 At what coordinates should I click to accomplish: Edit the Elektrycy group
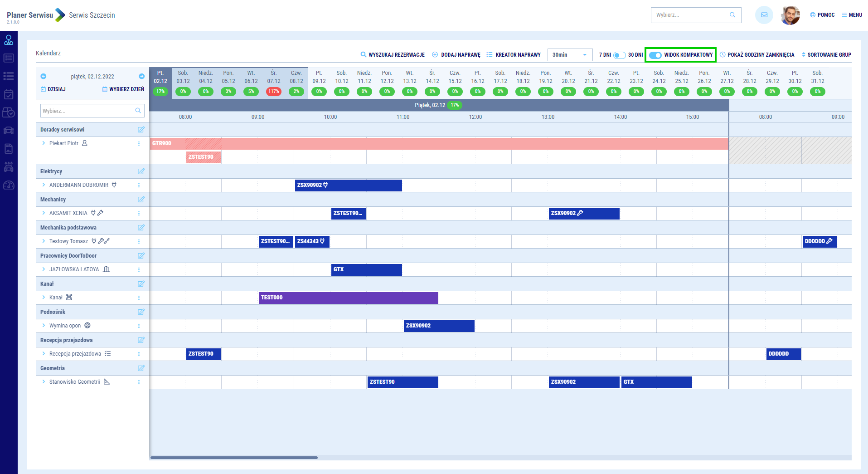tap(141, 171)
